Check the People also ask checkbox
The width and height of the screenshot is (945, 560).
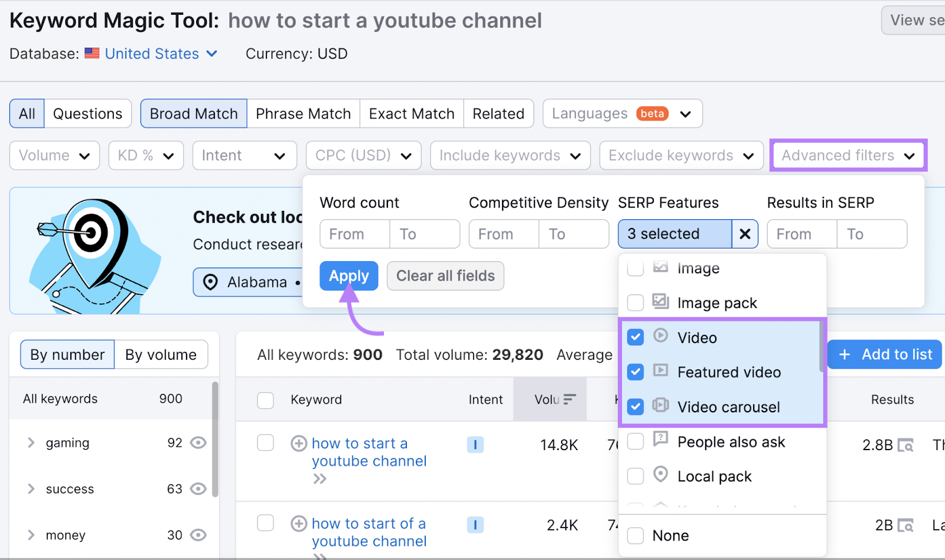tap(636, 441)
